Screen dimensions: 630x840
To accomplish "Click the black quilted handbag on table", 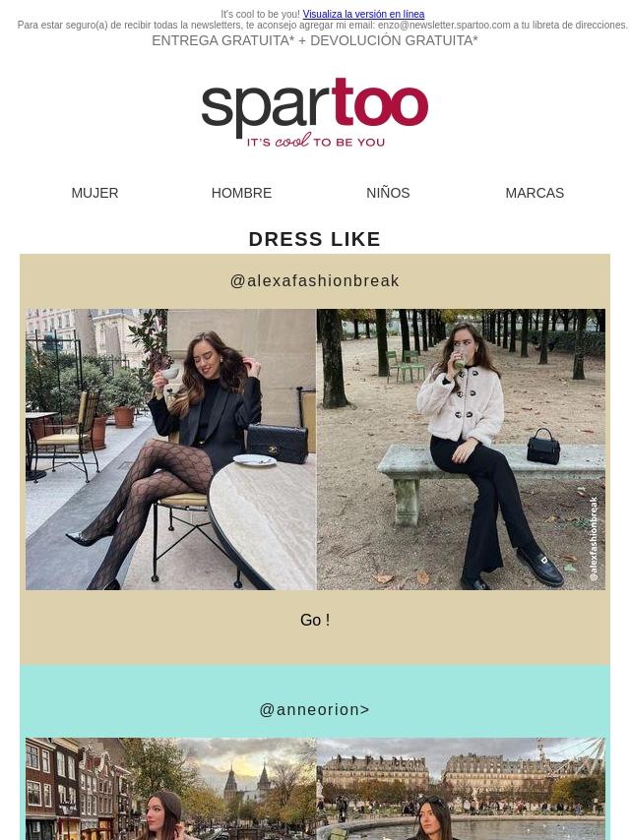I will pyautogui.click(x=278, y=443).
